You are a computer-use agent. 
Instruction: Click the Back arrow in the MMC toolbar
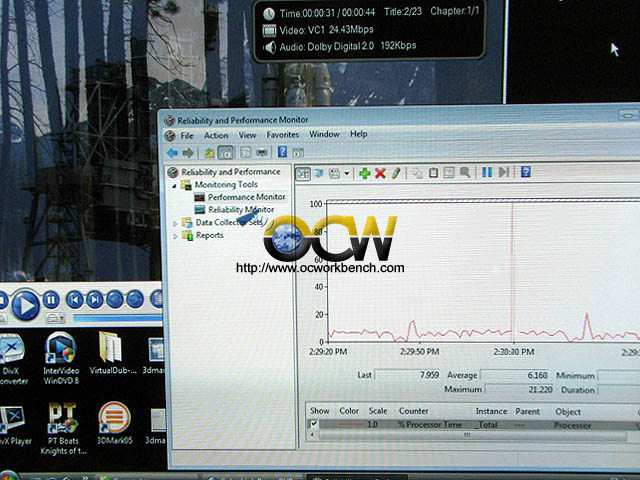[x=173, y=153]
